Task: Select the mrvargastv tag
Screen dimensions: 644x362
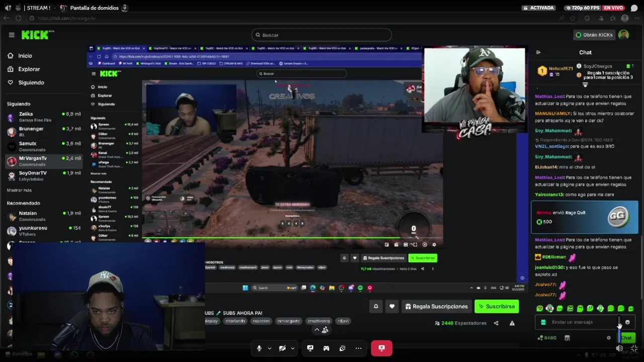Action: coord(289,321)
